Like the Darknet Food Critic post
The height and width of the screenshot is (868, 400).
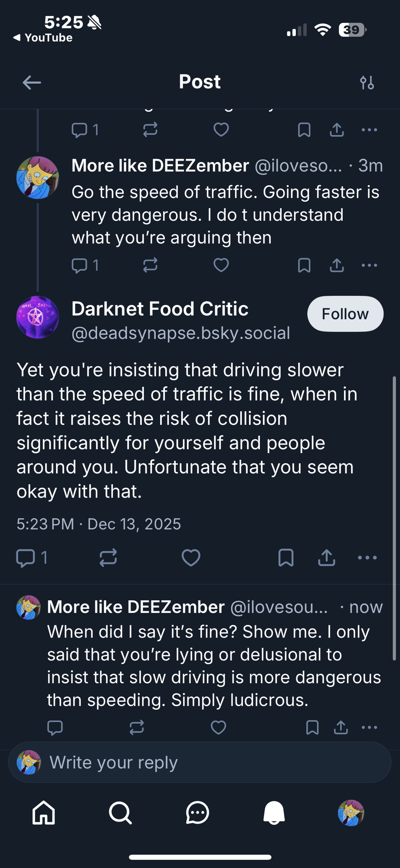[x=191, y=558]
